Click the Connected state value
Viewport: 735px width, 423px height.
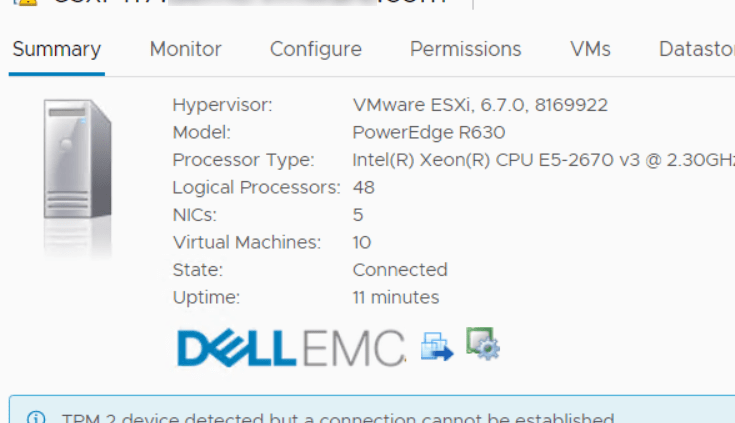[x=400, y=270]
